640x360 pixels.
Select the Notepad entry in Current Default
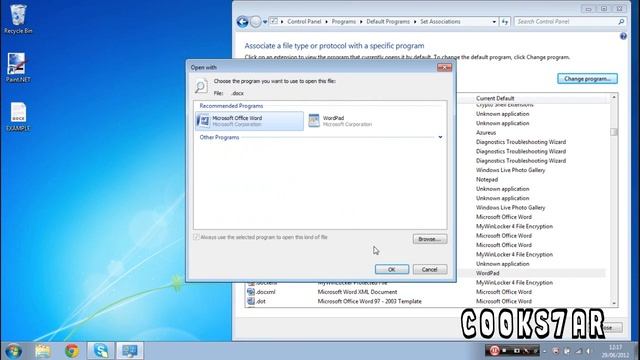[487, 180]
